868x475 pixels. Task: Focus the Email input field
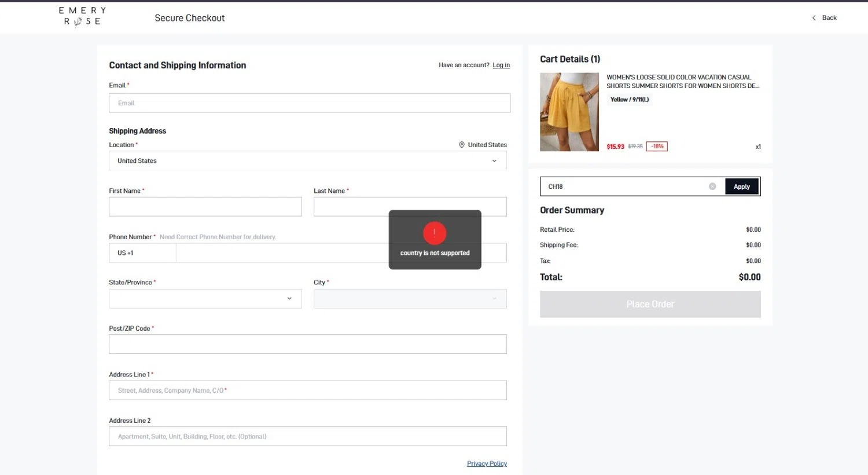pyautogui.click(x=310, y=103)
